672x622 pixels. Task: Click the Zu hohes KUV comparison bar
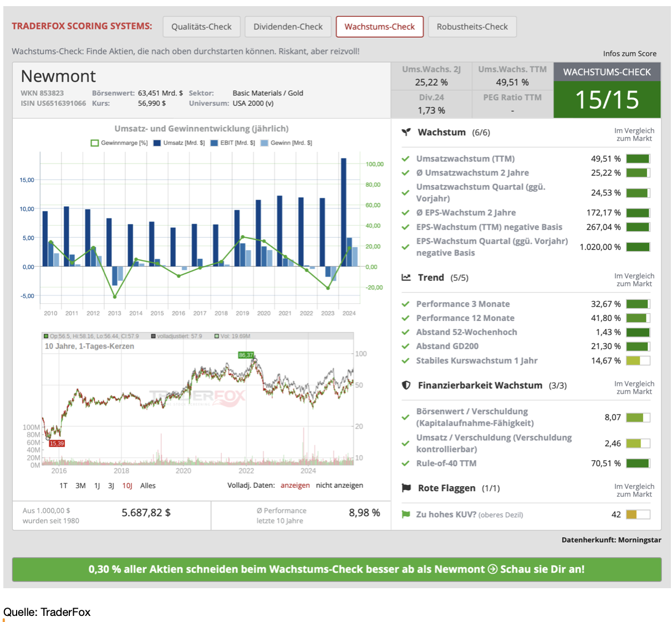tap(638, 514)
